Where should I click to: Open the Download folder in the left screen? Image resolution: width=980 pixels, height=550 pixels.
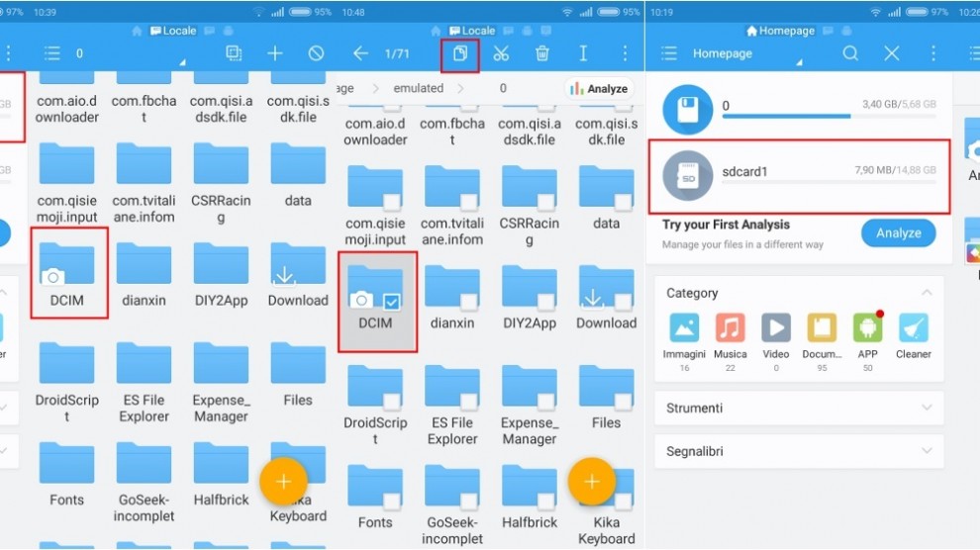298,275
